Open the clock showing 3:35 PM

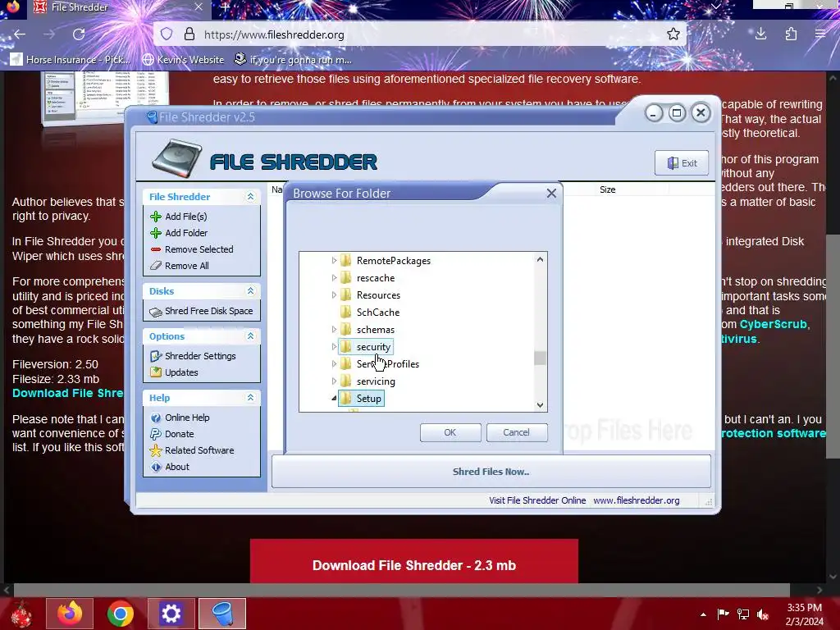(804, 614)
